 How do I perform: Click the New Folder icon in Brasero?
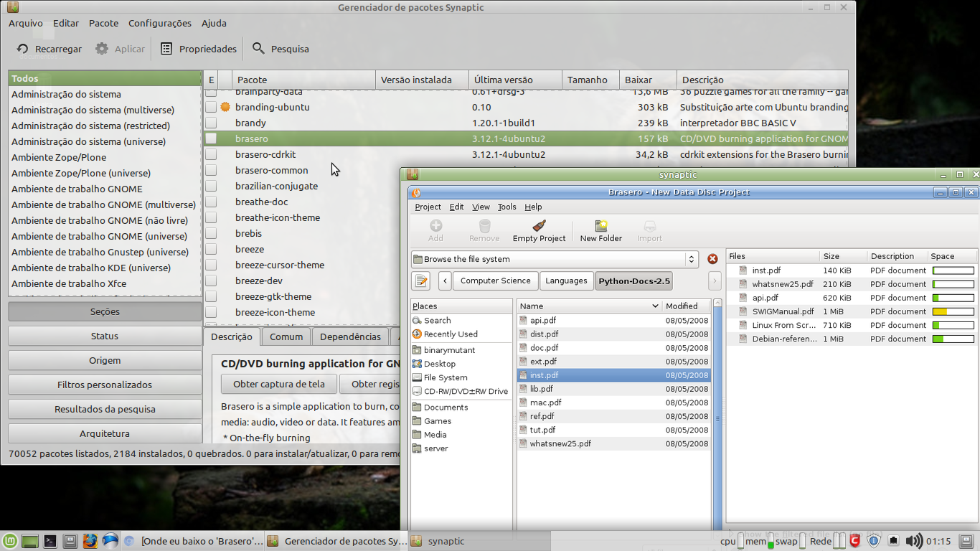(601, 226)
